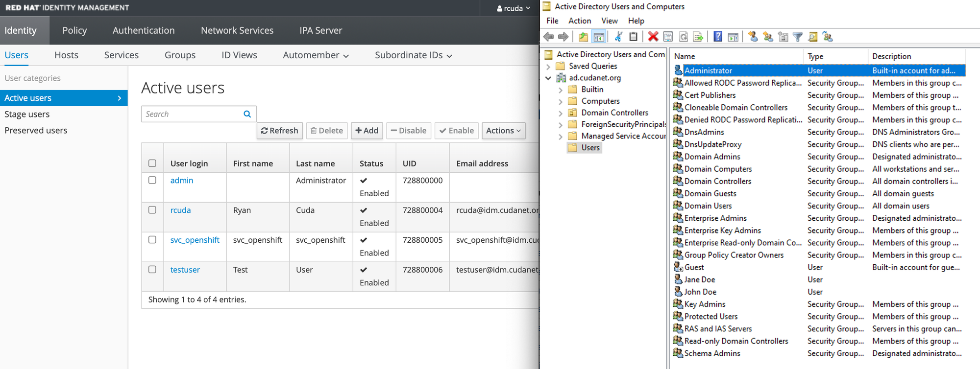Go back in ADUC toolbar
980x369 pixels.
click(549, 37)
